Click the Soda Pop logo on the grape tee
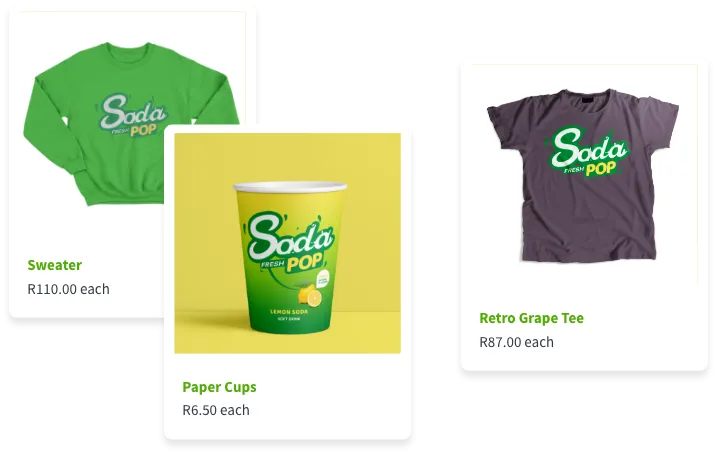The width and height of the screenshot is (717, 455). [588, 152]
